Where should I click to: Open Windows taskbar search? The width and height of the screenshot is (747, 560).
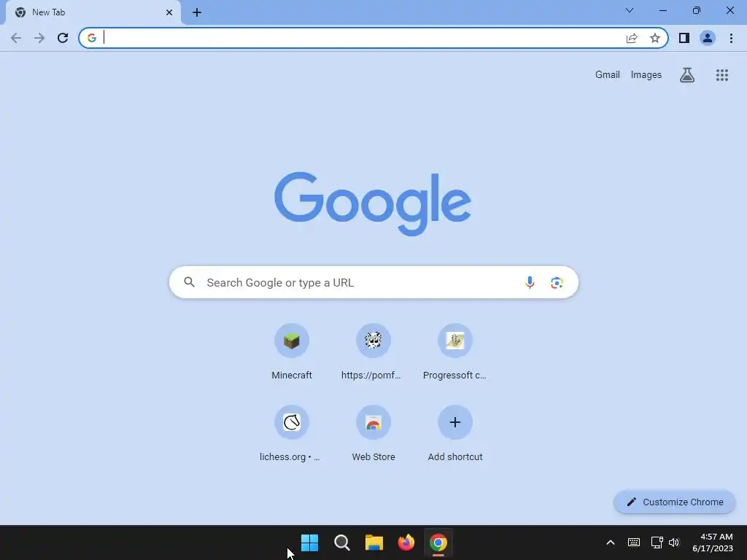click(x=342, y=542)
